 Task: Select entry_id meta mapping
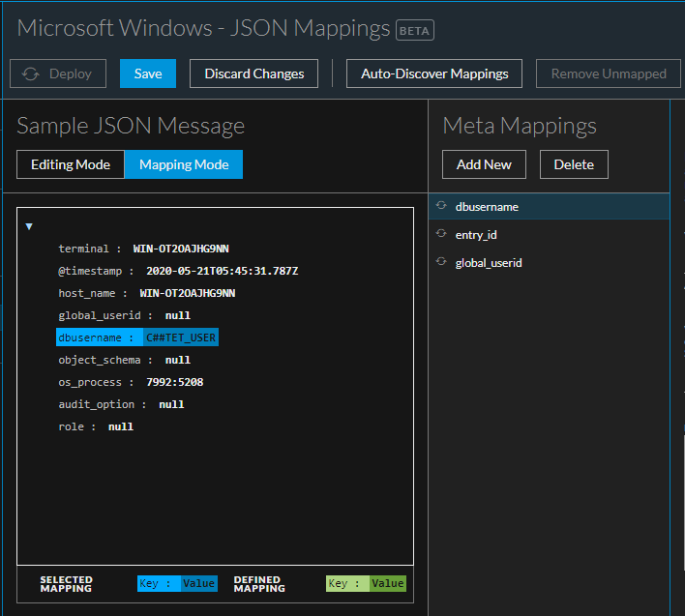pyautogui.click(x=550, y=235)
